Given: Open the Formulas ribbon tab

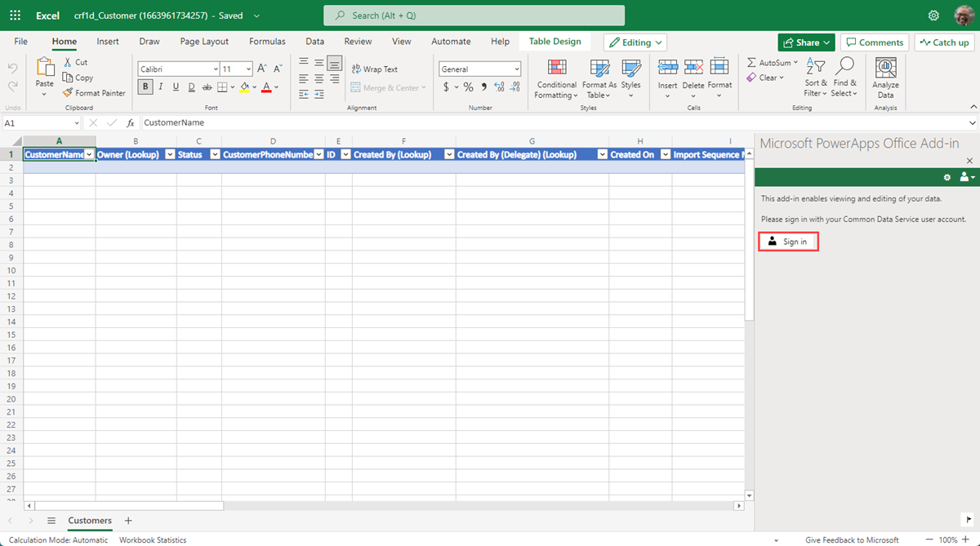Looking at the screenshot, I should coord(267,40).
